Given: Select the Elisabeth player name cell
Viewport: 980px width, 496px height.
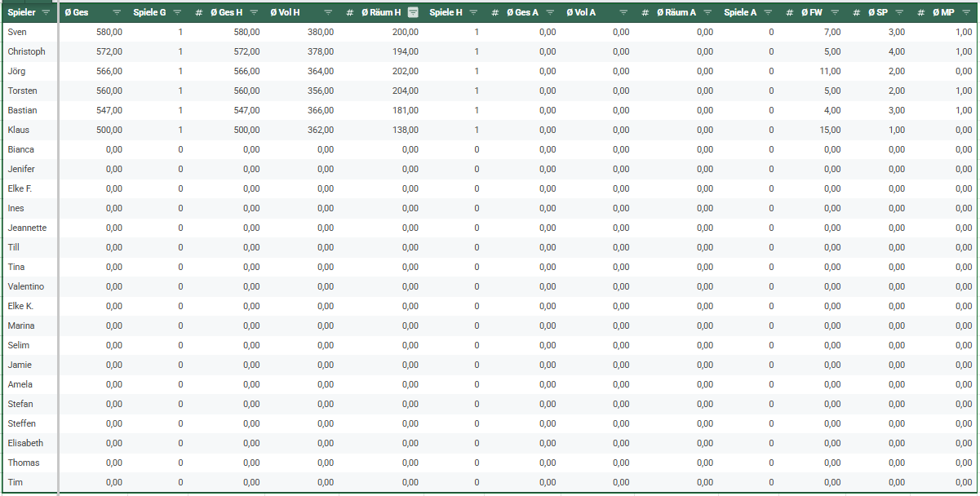Looking at the screenshot, I should click(x=29, y=443).
